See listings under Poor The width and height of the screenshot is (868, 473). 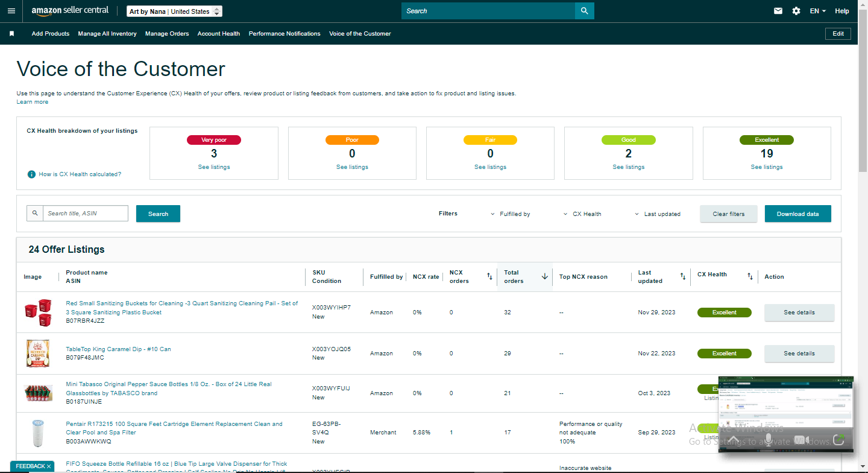tap(352, 167)
